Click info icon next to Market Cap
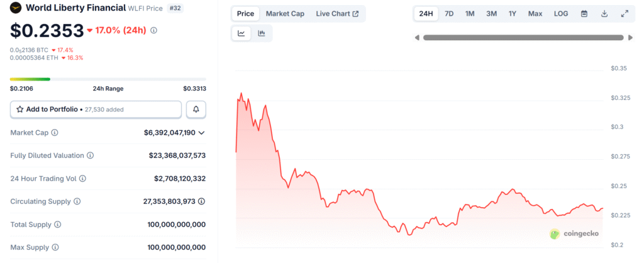Image resolution: width=644 pixels, height=263 pixels. click(x=55, y=133)
